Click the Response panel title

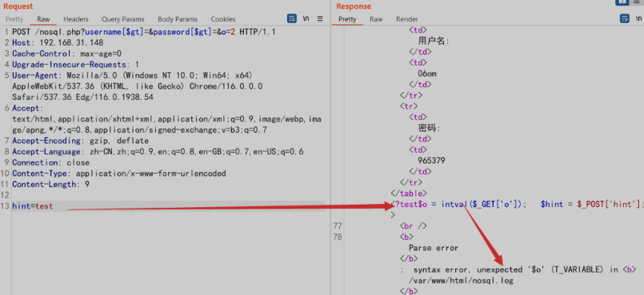(x=354, y=6)
